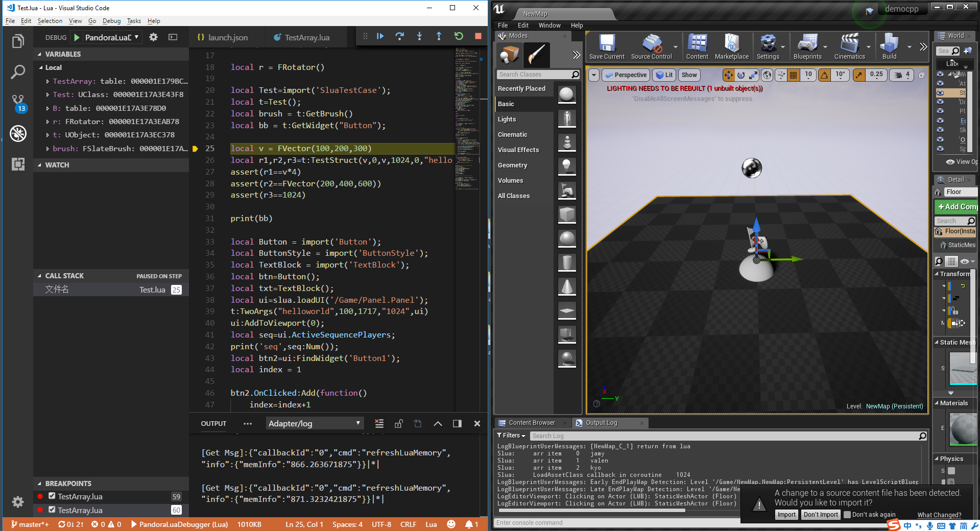Click Enter console command field
980x531 pixels.
[x=617, y=523]
